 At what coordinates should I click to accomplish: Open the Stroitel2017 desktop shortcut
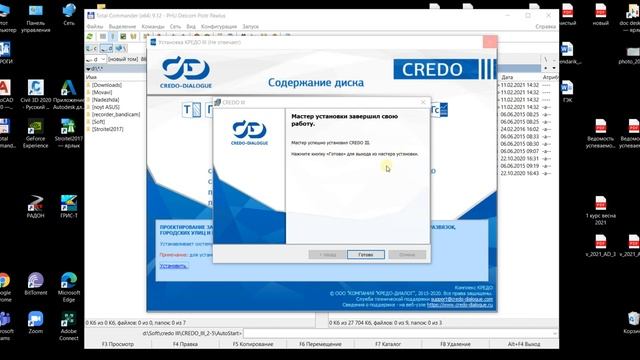(x=69, y=133)
